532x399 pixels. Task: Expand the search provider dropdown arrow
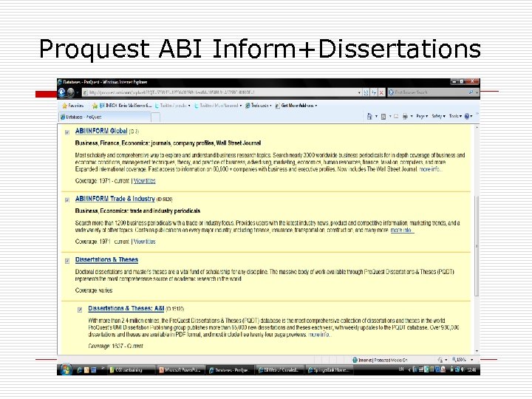[x=477, y=92]
